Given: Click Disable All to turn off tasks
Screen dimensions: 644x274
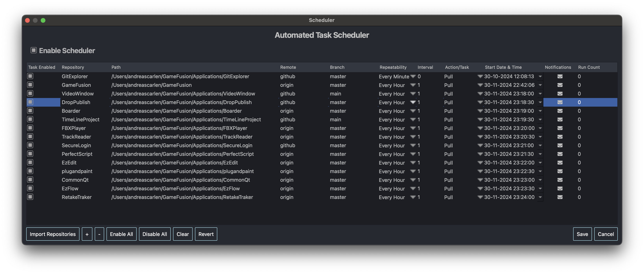Looking at the screenshot, I should [x=154, y=234].
